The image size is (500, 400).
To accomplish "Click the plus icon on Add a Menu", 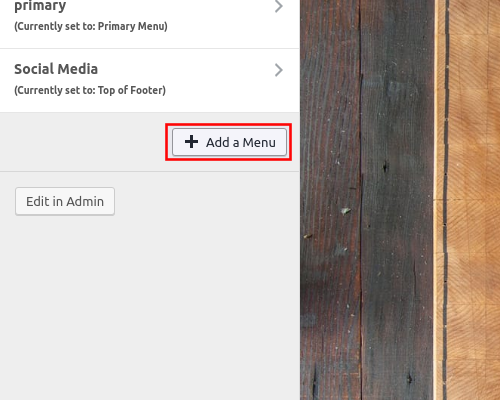I will 191,142.
